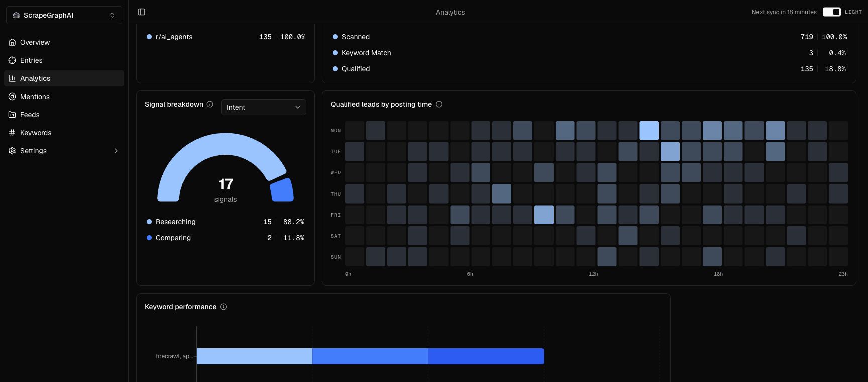Open the Intent dropdown in Signal breakdown
868x382 pixels.
[x=264, y=107]
